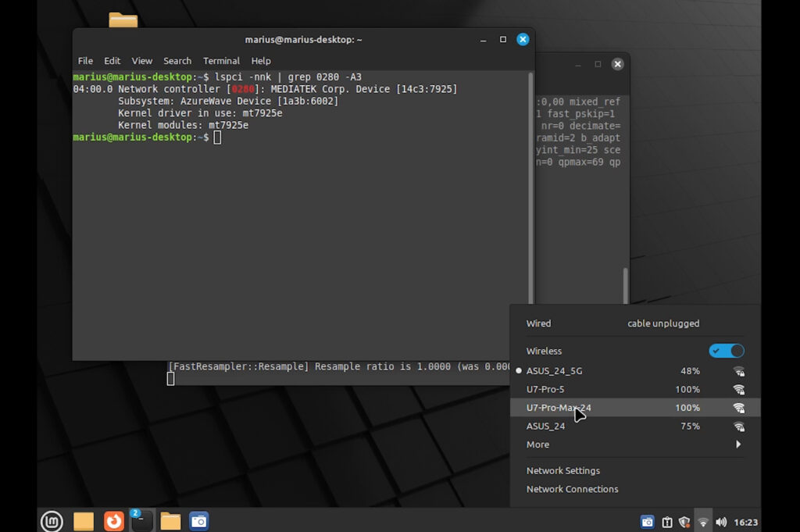Connect to the U7-Pro-5 network
Screen dimensions: 800x532
(x=545, y=389)
